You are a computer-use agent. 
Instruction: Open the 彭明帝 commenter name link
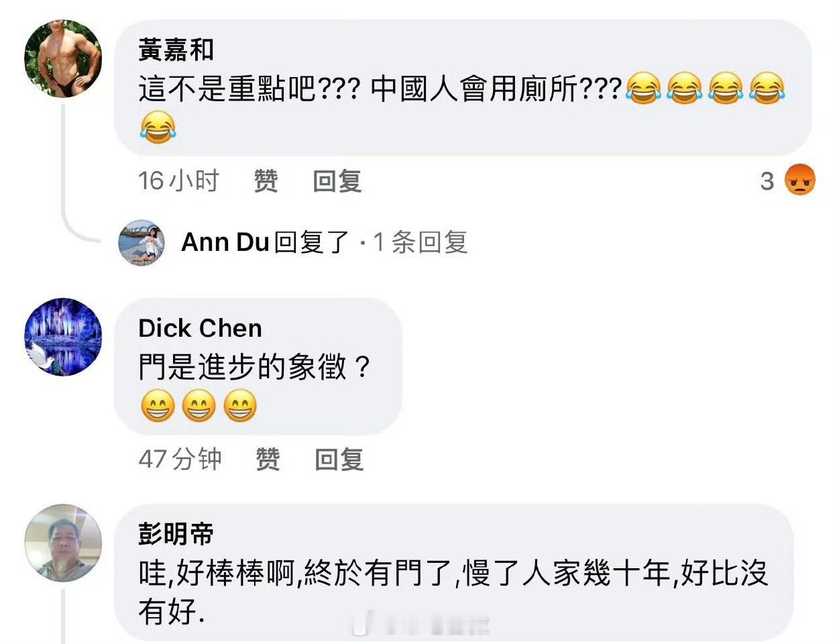[x=176, y=534]
